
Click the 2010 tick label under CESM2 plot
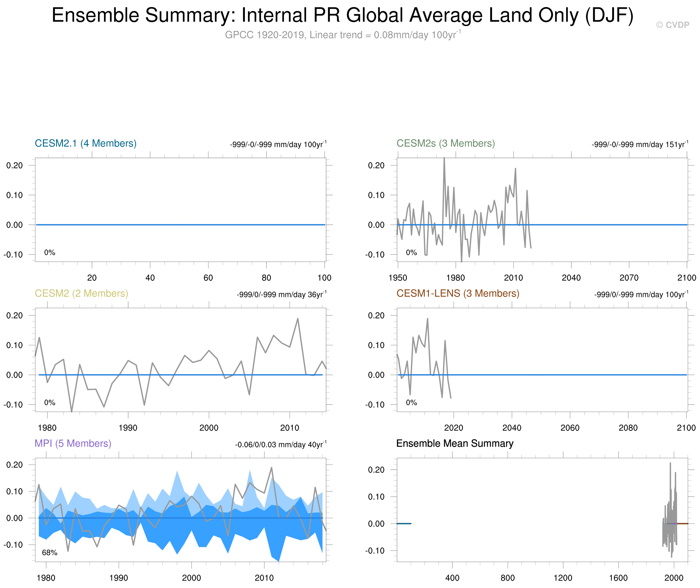(289, 428)
